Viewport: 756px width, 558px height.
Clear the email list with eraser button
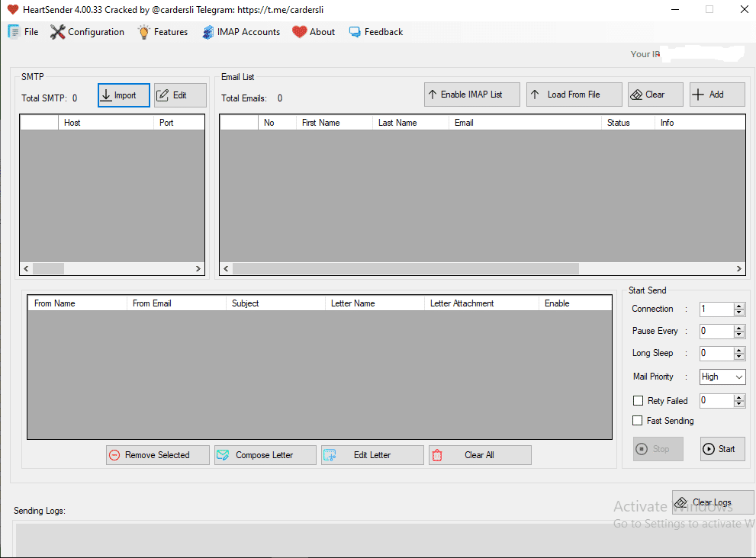pos(655,95)
